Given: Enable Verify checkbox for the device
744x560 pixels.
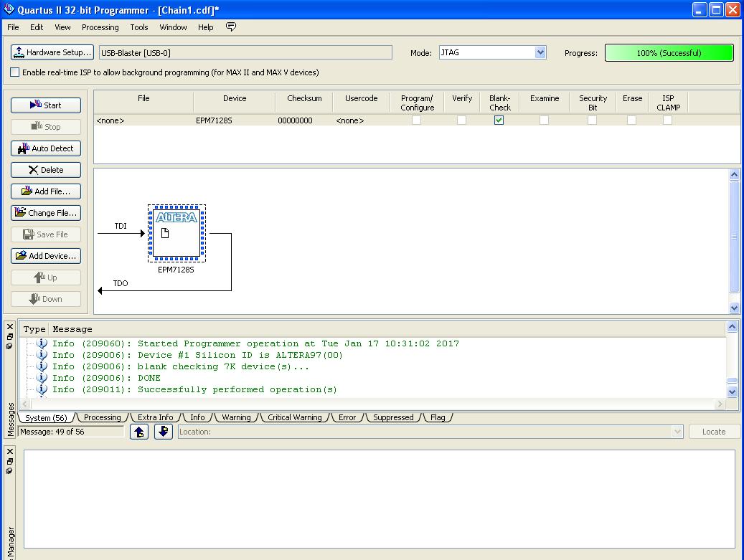Looking at the screenshot, I should click(x=461, y=120).
